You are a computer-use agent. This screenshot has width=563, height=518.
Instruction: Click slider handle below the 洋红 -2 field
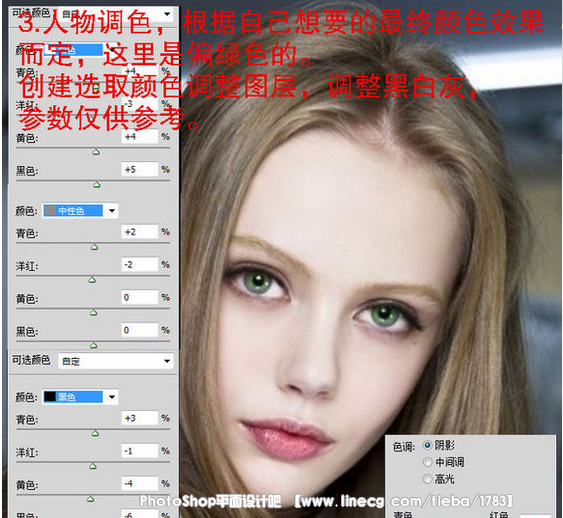click(92, 280)
